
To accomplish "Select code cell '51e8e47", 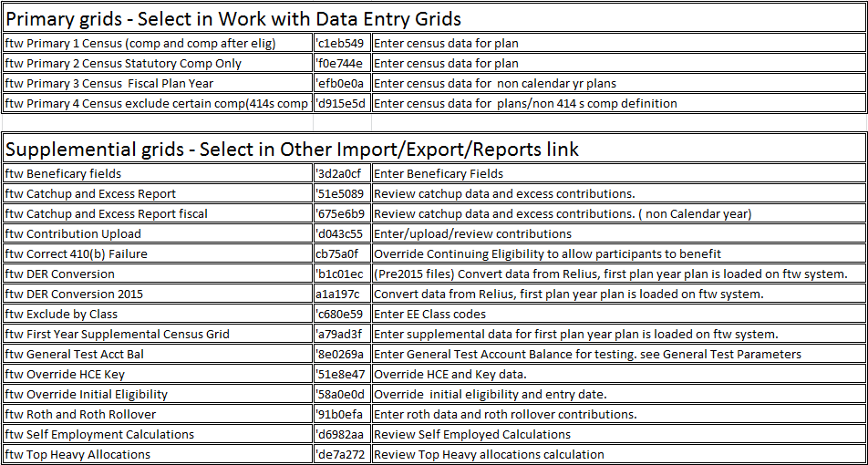I will (x=342, y=374).
